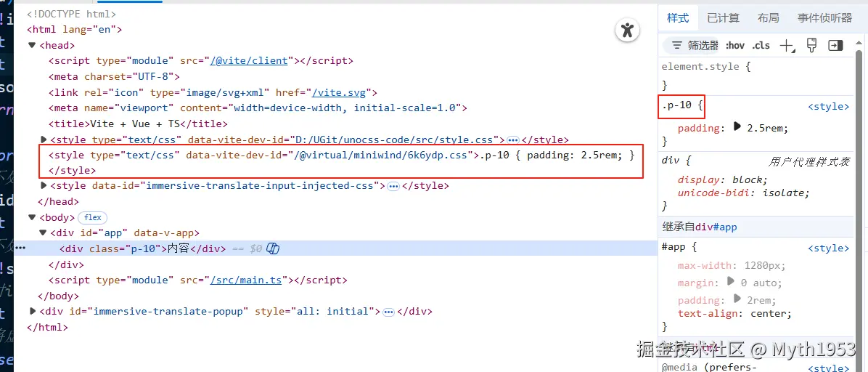Toggle the :hov element state button

click(735, 46)
